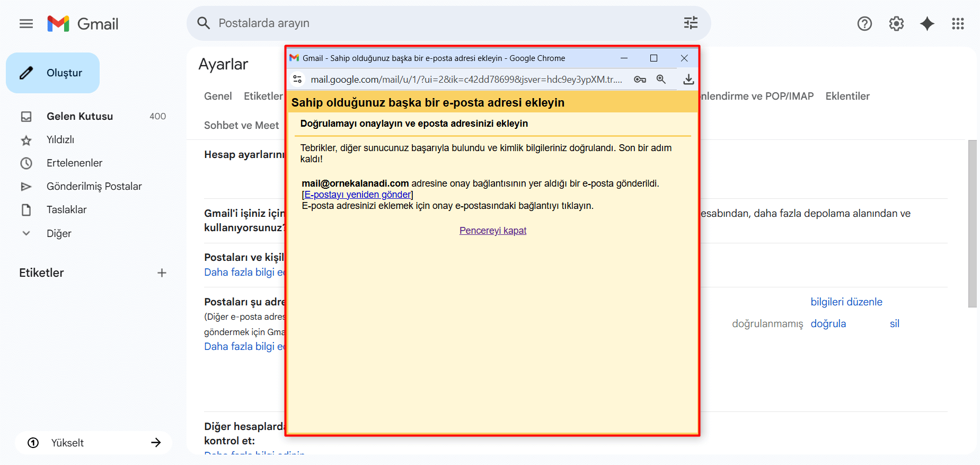
Task: Close the popup Chrome window
Action: click(x=684, y=58)
